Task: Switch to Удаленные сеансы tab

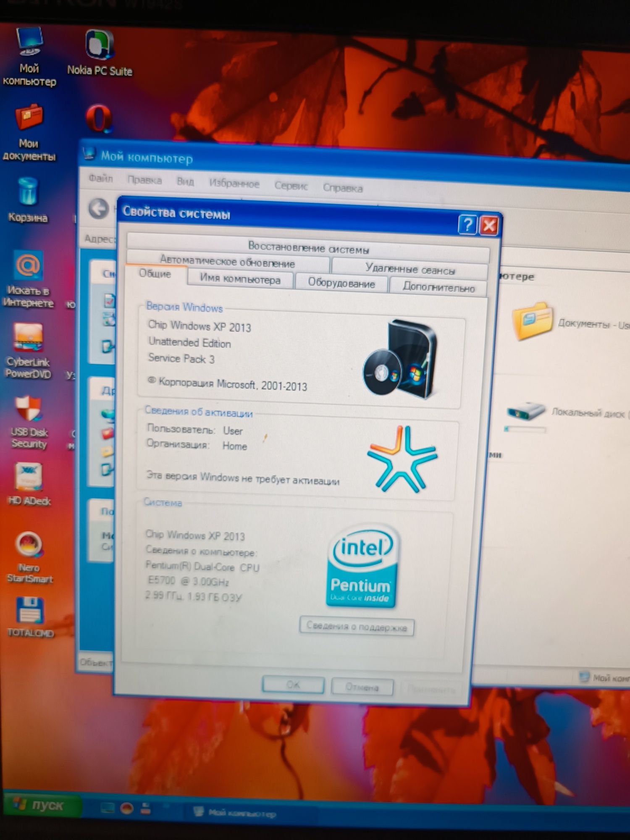Action: (x=410, y=269)
